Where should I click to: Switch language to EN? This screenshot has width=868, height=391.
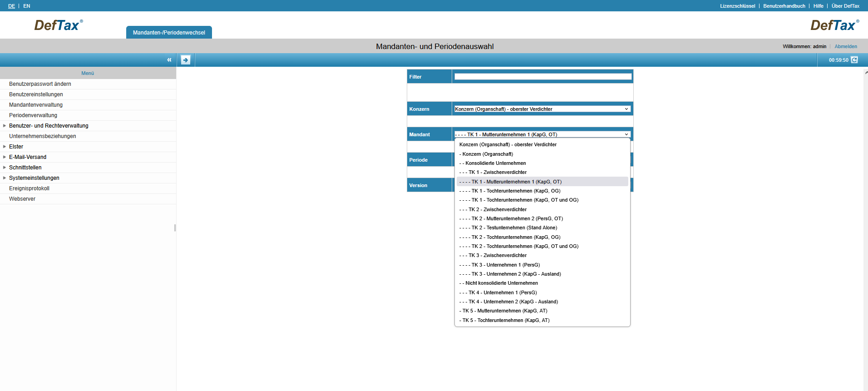point(27,6)
